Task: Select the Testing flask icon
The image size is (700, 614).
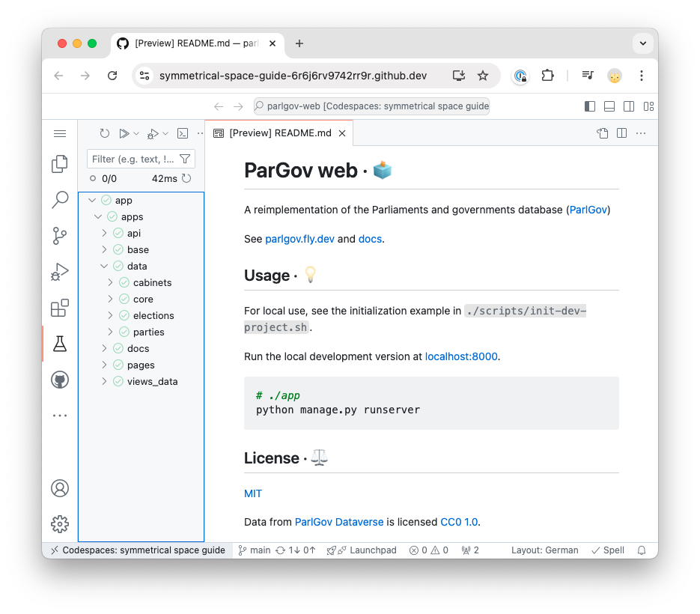Action: pos(60,344)
